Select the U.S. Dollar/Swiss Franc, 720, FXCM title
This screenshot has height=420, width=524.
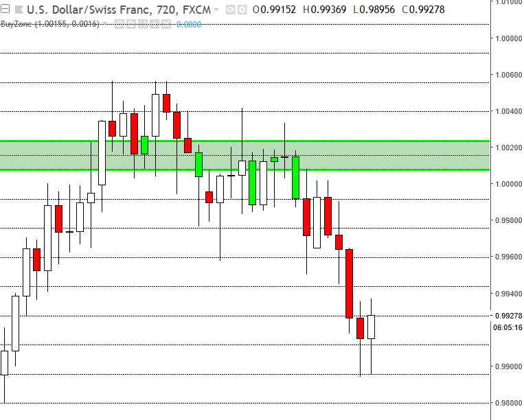point(119,10)
